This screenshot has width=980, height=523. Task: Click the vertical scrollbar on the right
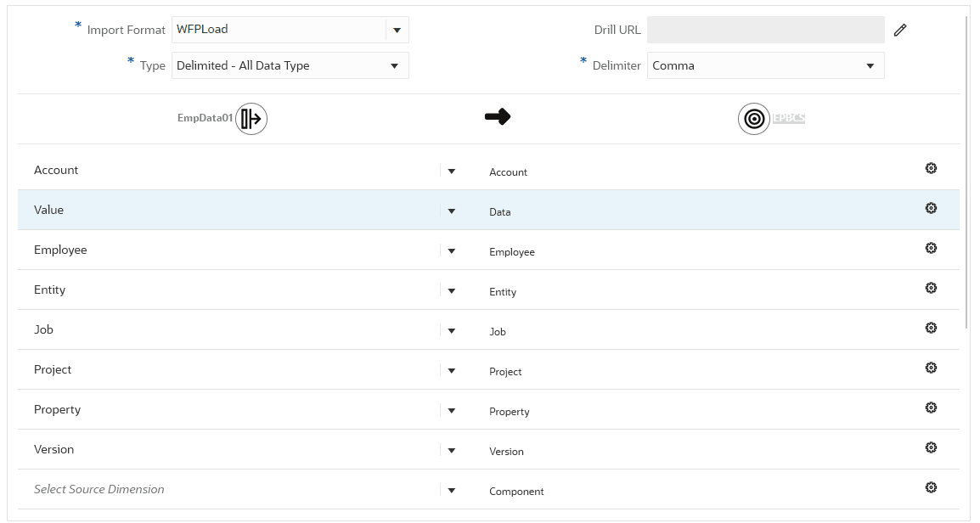tap(967, 170)
